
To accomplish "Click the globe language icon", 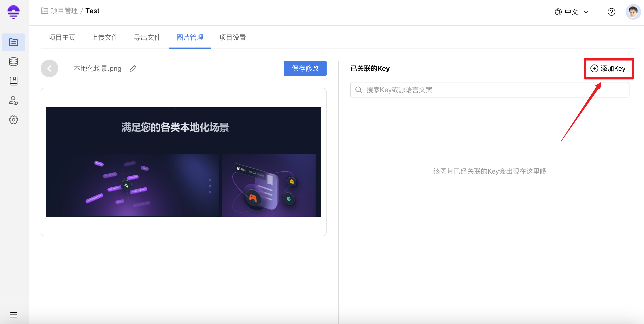I will coord(558,12).
